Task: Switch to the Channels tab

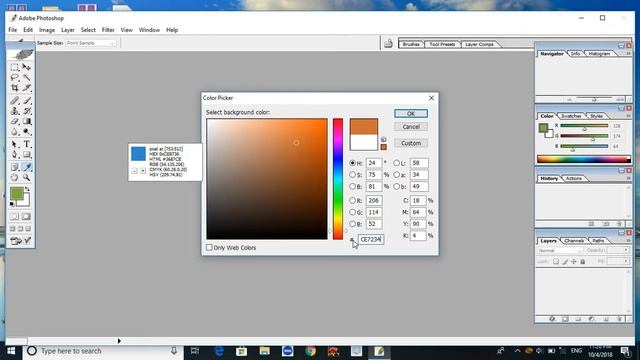Action: pyautogui.click(x=574, y=240)
